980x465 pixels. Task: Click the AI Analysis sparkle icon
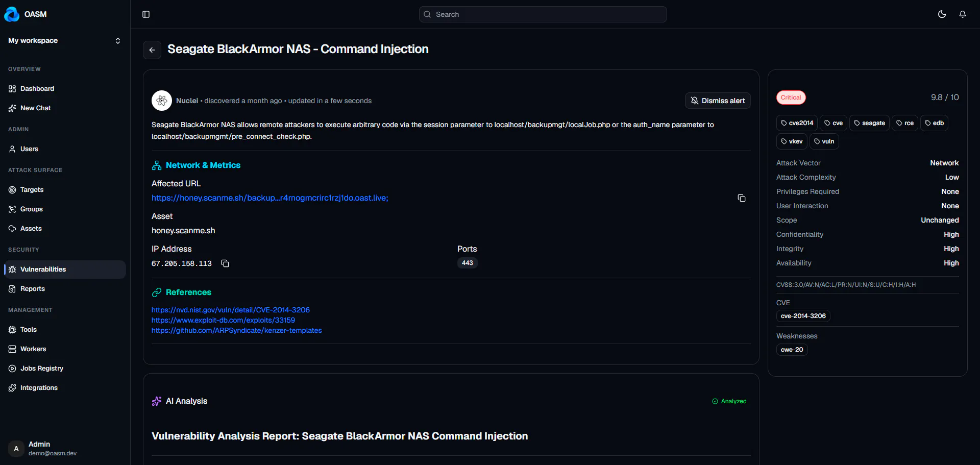tap(157, 401)
